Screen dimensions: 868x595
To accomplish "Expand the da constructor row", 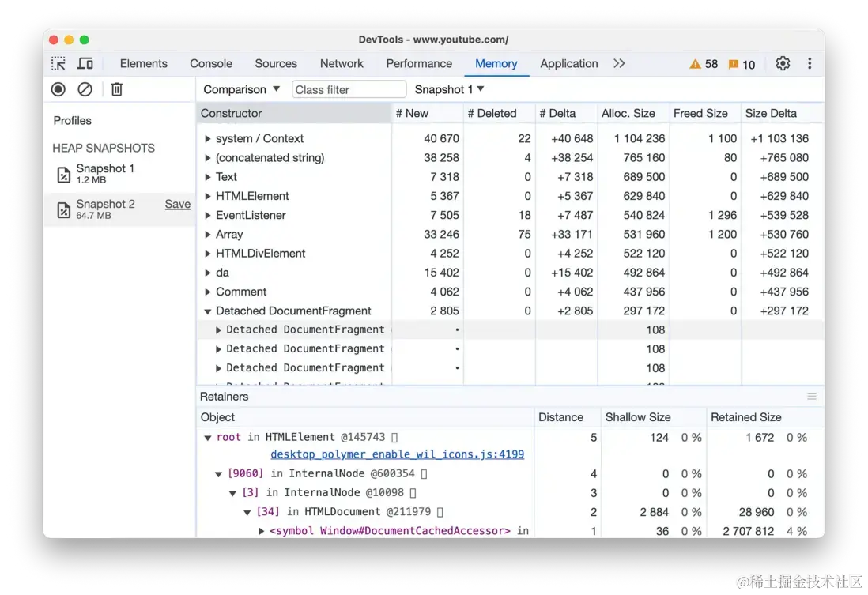I will pos(208,273).
